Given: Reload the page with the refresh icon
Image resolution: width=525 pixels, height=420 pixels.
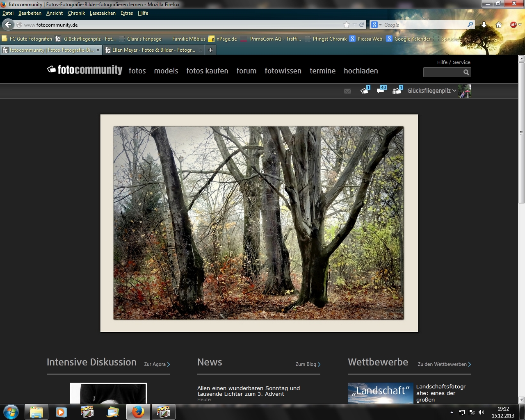Looking at the screenshot, I should tap(362, 25).
